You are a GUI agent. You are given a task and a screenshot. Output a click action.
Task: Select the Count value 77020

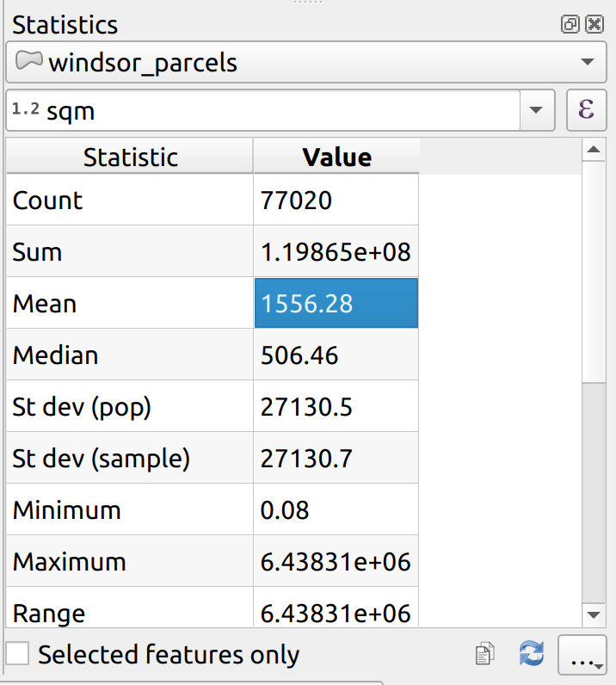[x=336, y=201]
